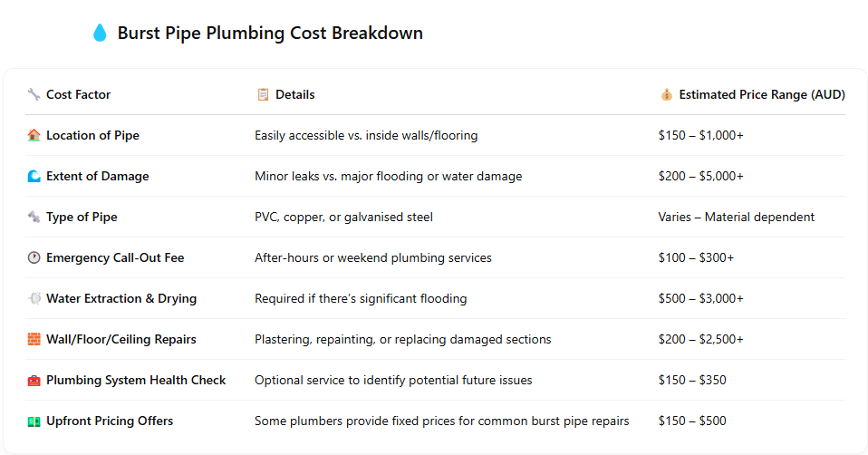Click the brick wall icon for Wall/Floor/Ceiling Repairs

point(34,339)
